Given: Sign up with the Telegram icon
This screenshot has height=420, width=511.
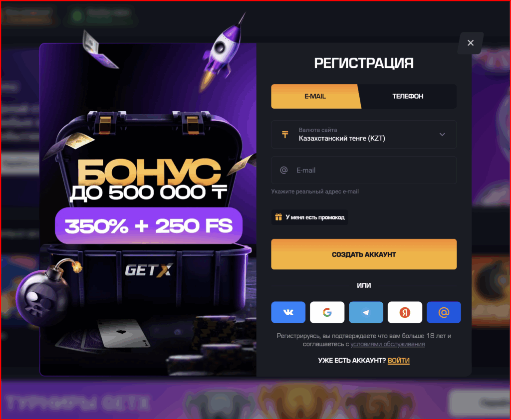Looking at the screenshot, I should [x=366, y=312].
